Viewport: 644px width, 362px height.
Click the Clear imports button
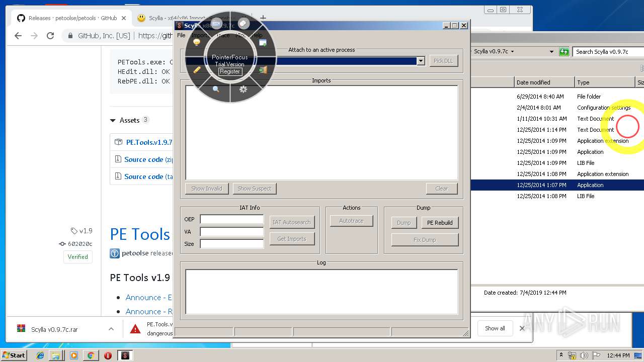[x=441, y=189]
